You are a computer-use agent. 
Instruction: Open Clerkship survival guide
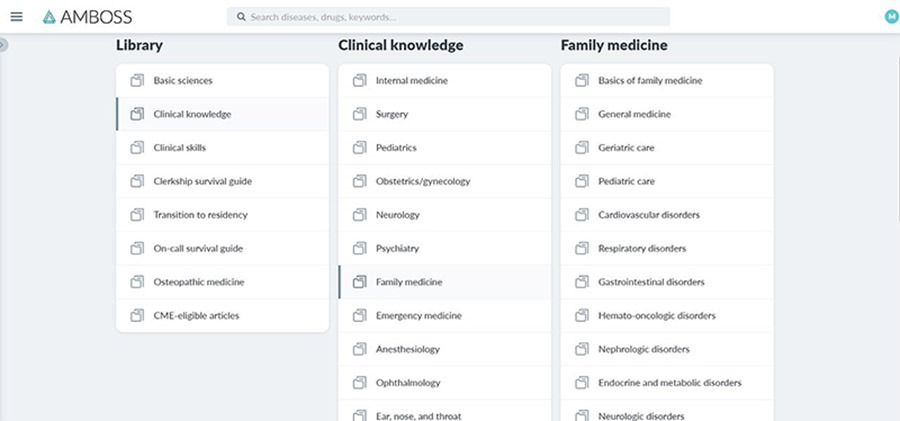[202, 181]
